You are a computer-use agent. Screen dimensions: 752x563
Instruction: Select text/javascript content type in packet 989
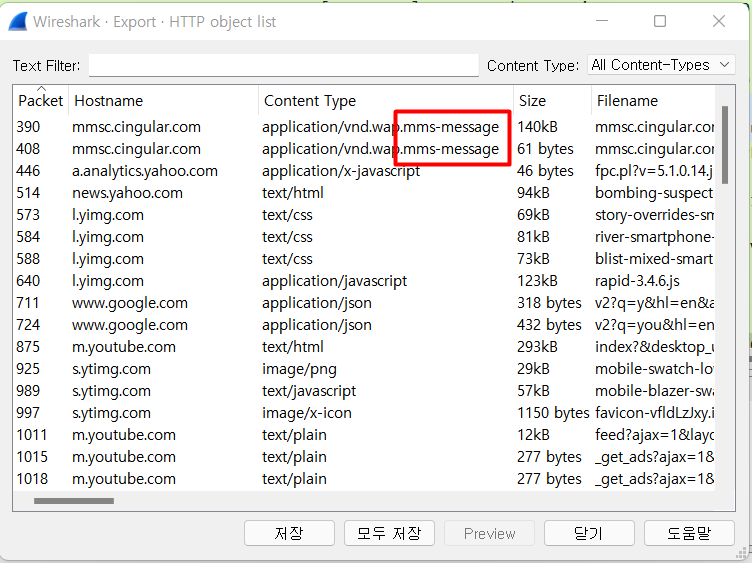click(x=309, y=391)
